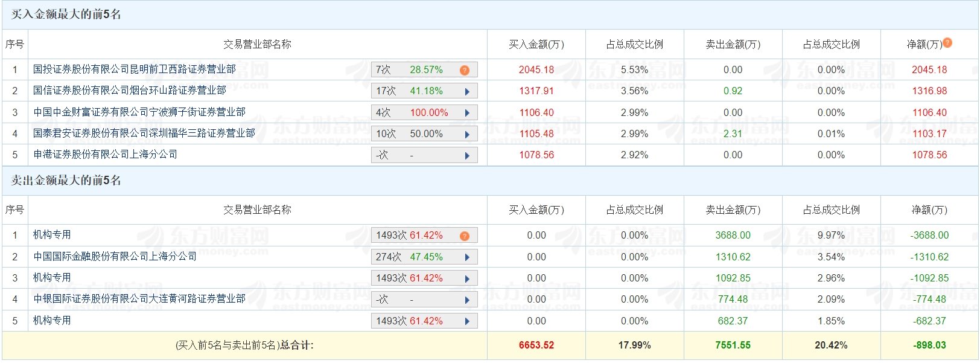Click the green sell amount 0.92

point(733,91)
